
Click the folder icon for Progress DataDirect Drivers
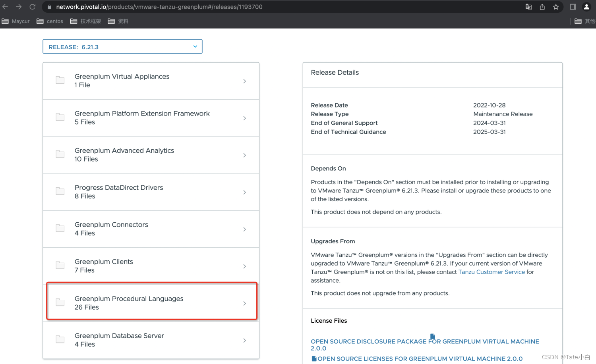click(60, 191)
